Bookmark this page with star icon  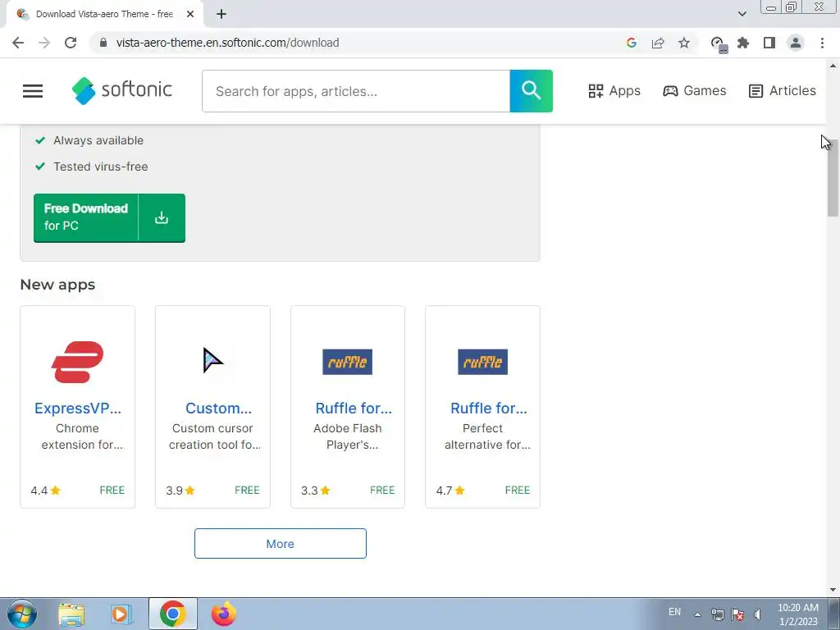pos(684,43)
